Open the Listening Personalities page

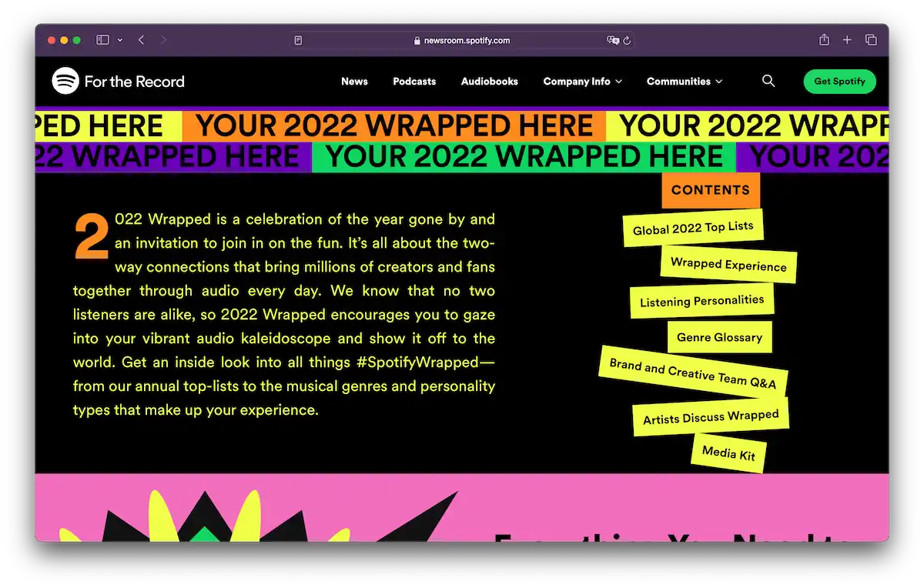tap(701, 301)
